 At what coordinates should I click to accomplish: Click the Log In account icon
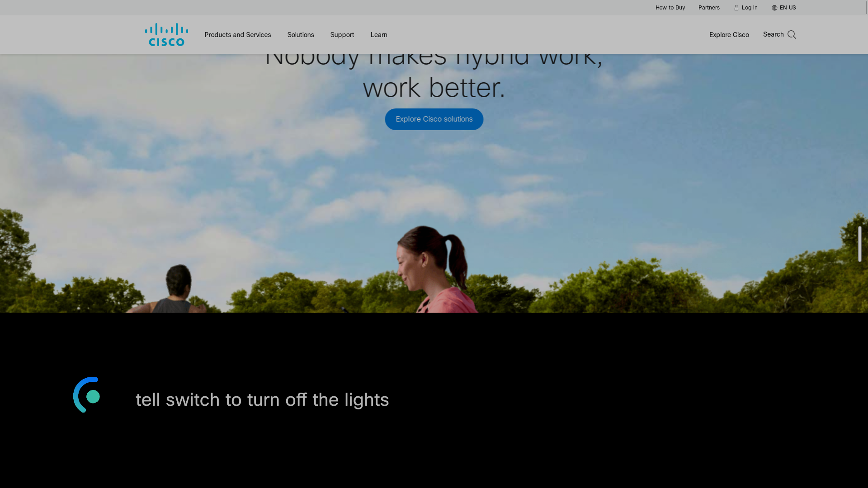point(736,7)
